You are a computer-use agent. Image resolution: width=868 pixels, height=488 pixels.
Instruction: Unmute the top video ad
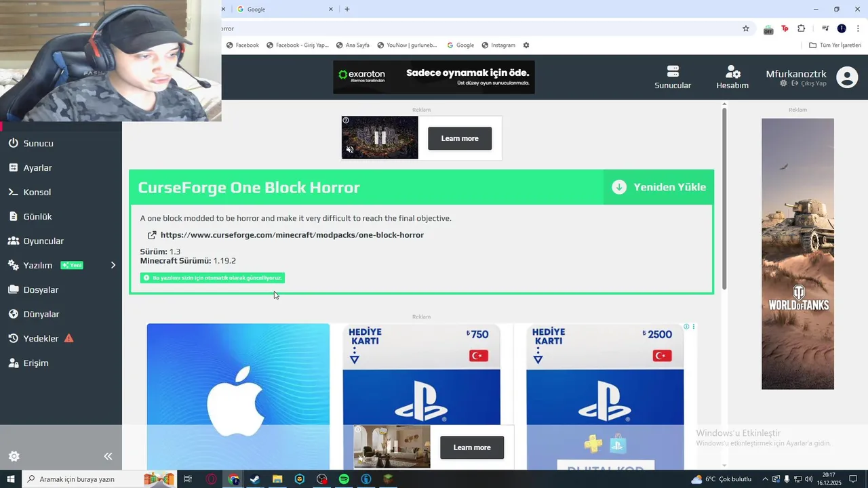click(x=350, y=150)
